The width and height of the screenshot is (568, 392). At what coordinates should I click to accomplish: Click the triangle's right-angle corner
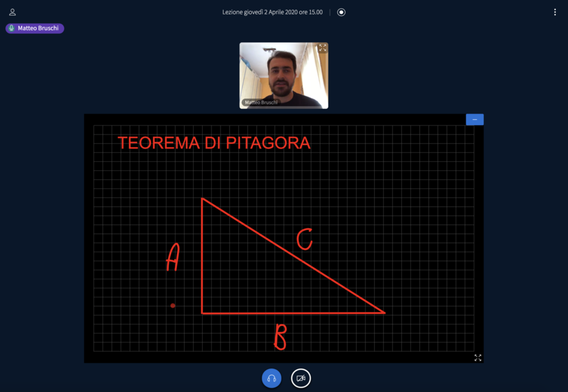(x=202, y=313)
